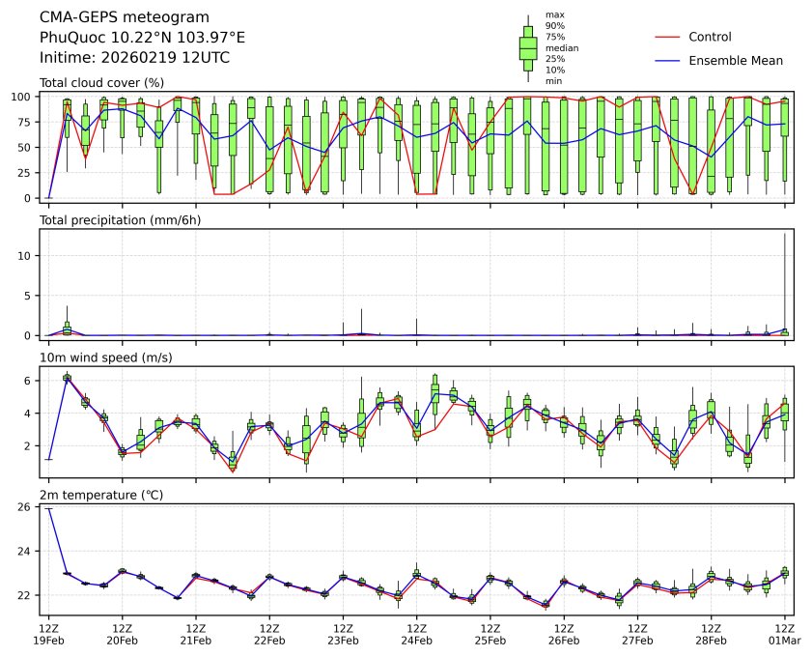Click the 12Z 22Feb x-axis label
The height and width of the screenshot is (657, 812).
click(269, 634)
